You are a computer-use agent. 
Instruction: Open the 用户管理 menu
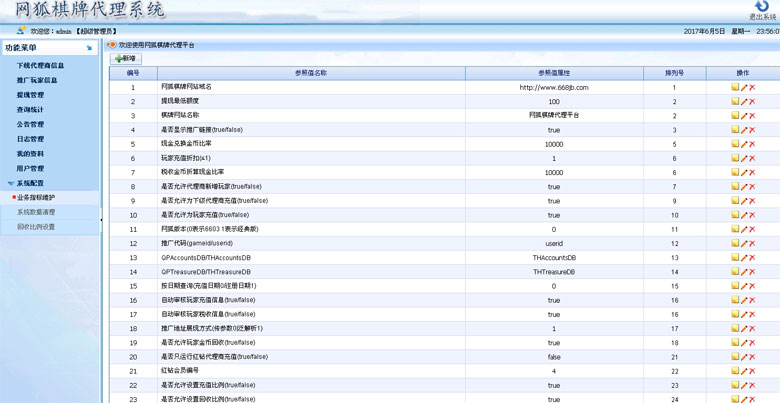(30, 168)
